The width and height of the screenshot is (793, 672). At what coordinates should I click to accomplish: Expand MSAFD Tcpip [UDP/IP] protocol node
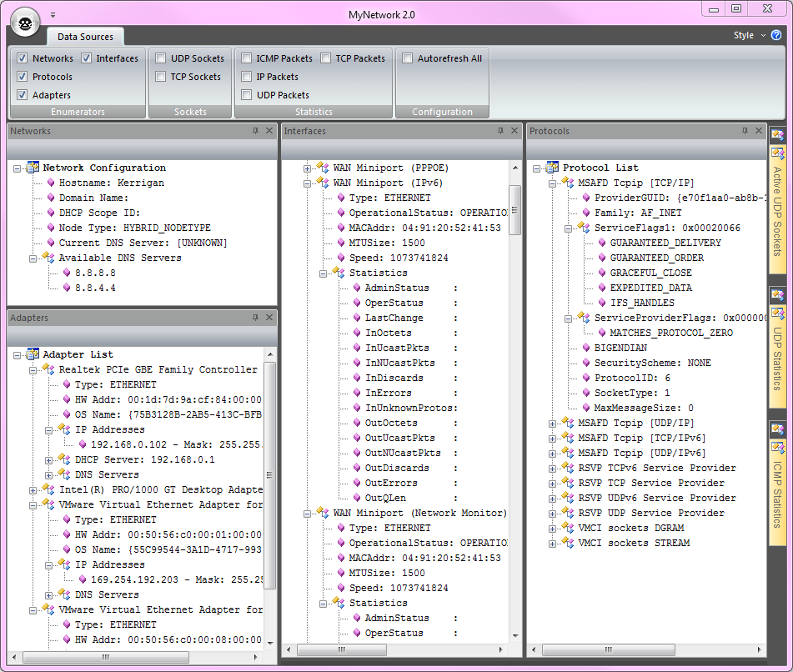552,423
